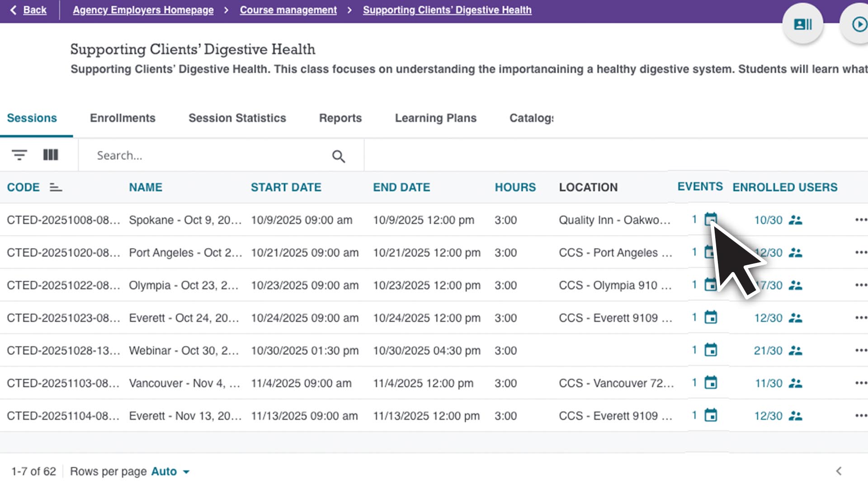Click the sort icon next to the CODE header

tap(56, 187)
